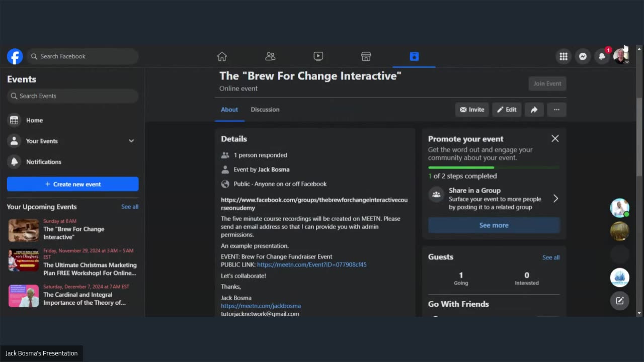Open The Cardinal and Integral Importance event title
This screenshot has width=644, height=362.
tap(85, 299)
